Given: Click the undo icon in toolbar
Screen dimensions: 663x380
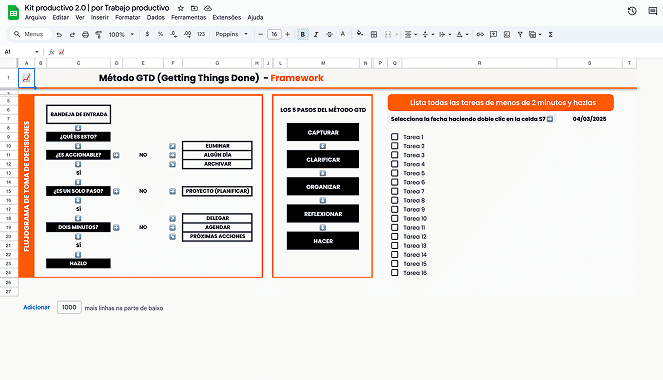Looking at the screenshot, I should click(x=59, y=34).
